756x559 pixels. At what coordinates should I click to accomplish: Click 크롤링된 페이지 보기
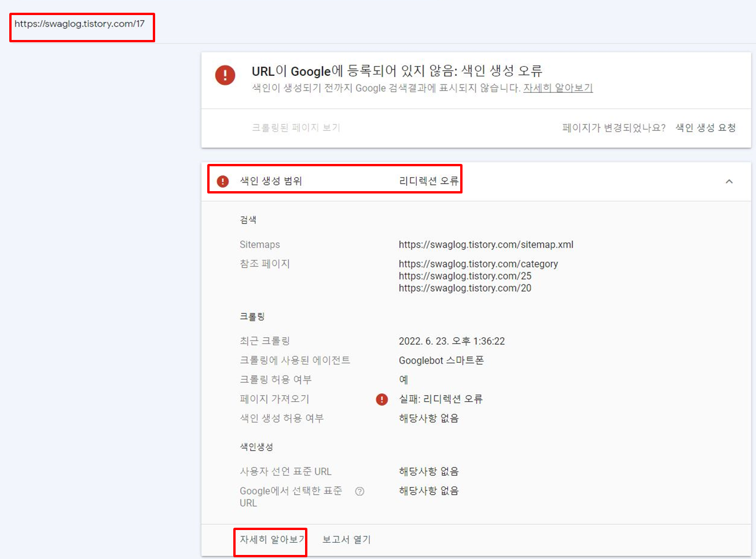[296, 127]
